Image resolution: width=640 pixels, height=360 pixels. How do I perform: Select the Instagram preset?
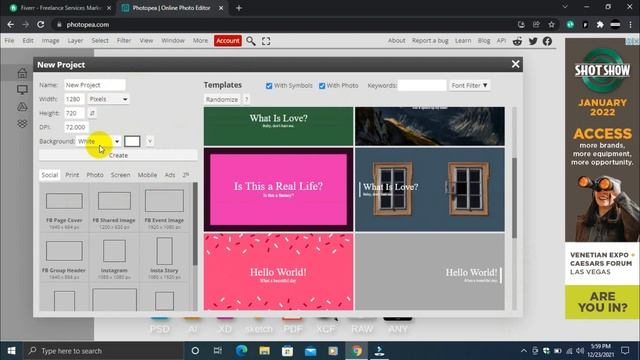(114, 258)
